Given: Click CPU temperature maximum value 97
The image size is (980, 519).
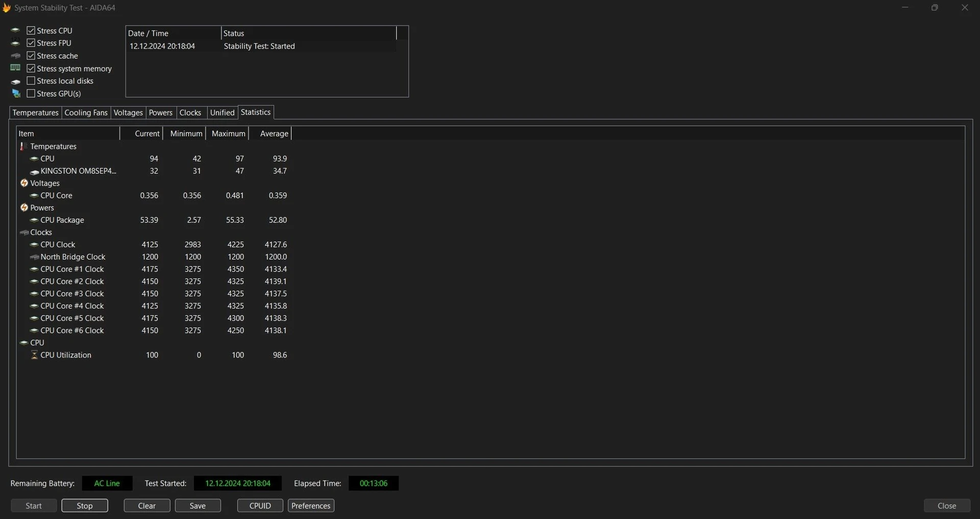Looking at the screenshot, I should [239, 159].
